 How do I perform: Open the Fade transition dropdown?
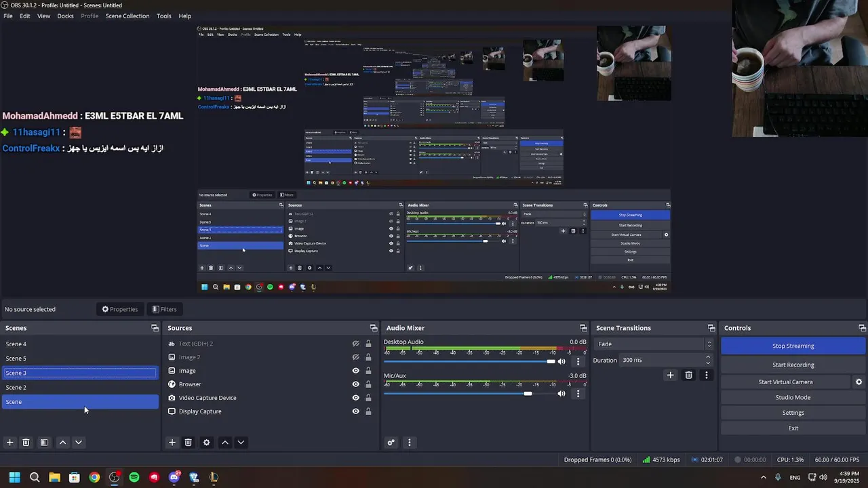(x=654, y=344)
